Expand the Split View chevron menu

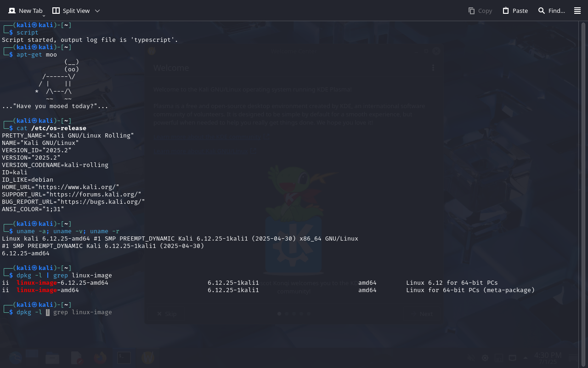pos(97,11)
